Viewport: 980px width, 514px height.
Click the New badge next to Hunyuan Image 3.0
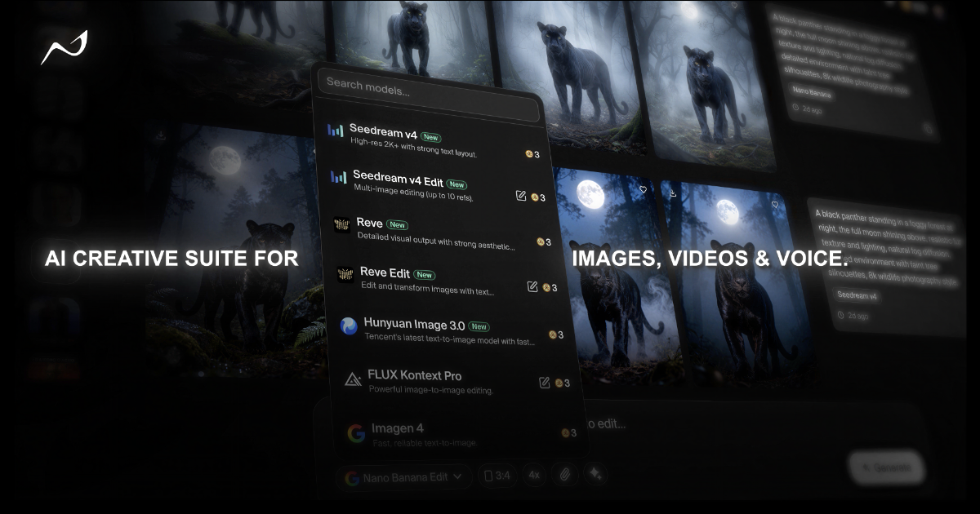479,327
